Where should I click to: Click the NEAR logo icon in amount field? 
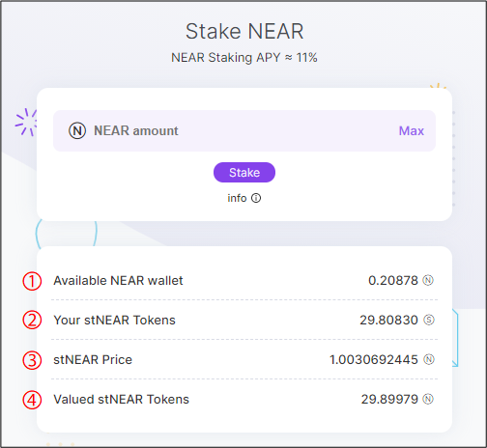click(x=77, y=130)
